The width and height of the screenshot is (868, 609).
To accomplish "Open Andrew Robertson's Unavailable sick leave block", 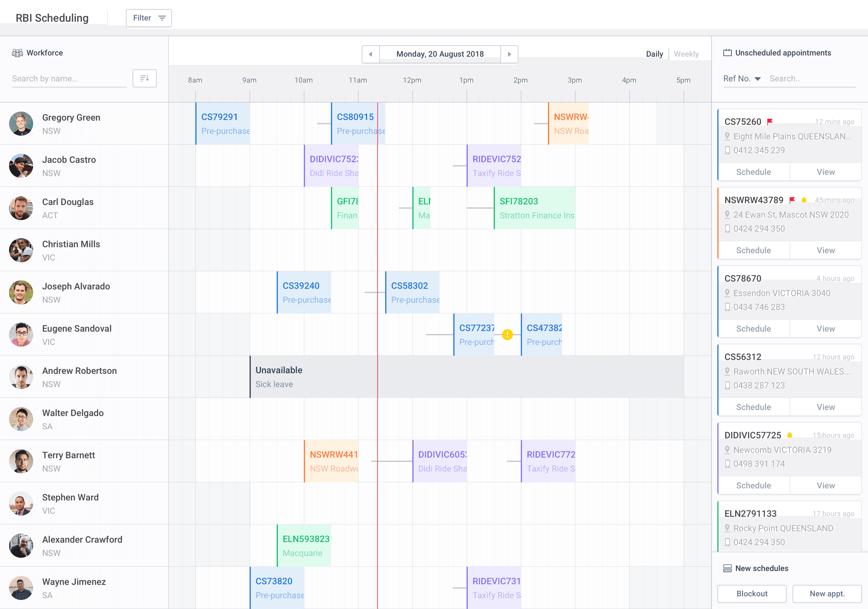I will click(467, 377).
